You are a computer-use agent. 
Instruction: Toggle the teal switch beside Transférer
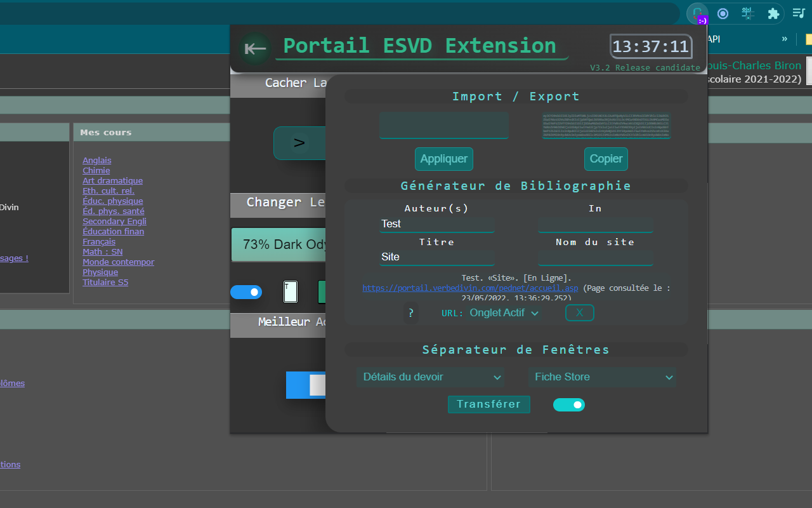click(569, 404)
